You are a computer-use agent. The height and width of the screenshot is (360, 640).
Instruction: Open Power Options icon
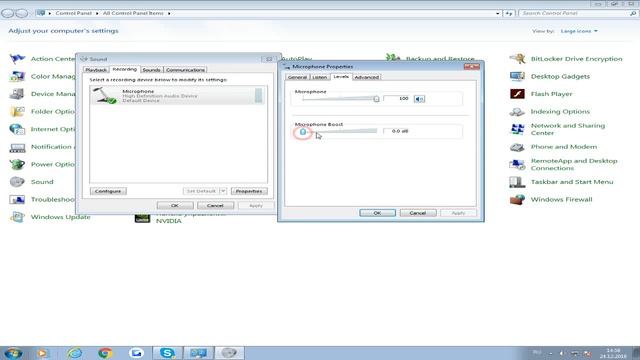pyautogui.click(x=18, y=164)
